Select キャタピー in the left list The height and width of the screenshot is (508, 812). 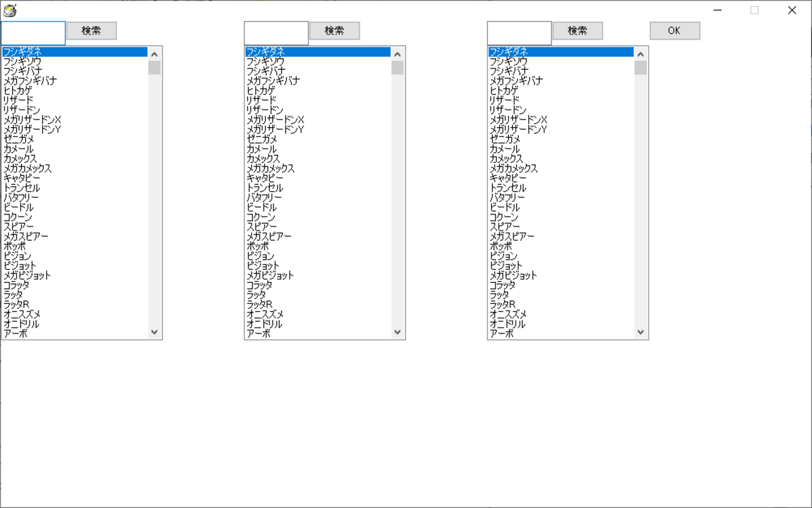tap(74, 179)
